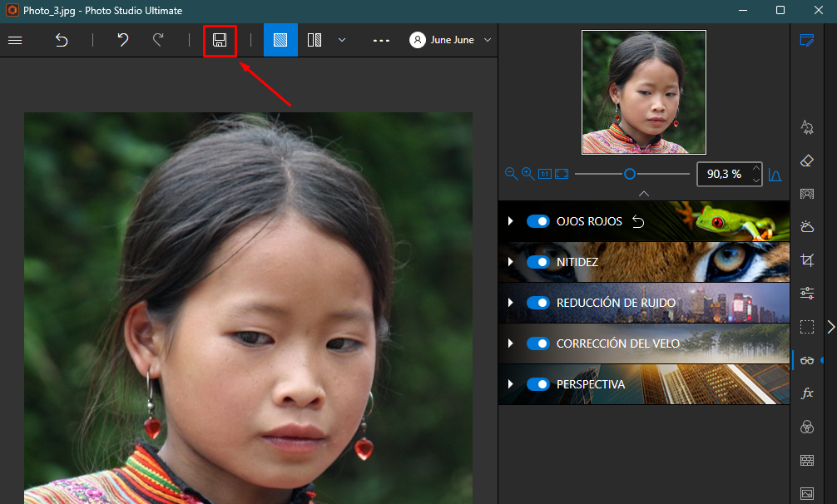Zoom in with the plus magnifier
Viewport: 837px width, 504px height.
[x=528, y=174]
